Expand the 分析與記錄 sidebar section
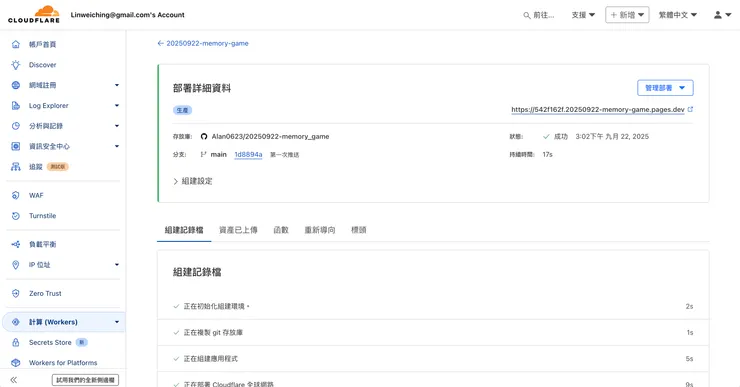The width and height of the screenshot is (740, 387). 117,126
